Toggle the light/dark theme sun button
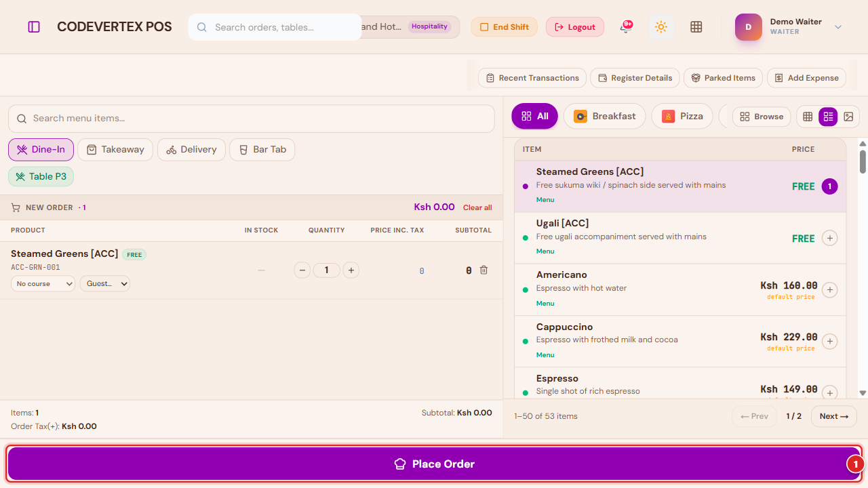The height and width of the screenshot is (488, 868). [661, 27]
